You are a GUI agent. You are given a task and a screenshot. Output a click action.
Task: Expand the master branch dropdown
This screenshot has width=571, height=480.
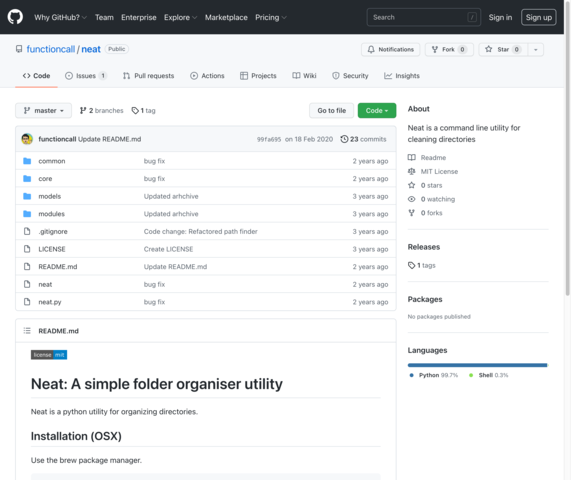[43, 110]
